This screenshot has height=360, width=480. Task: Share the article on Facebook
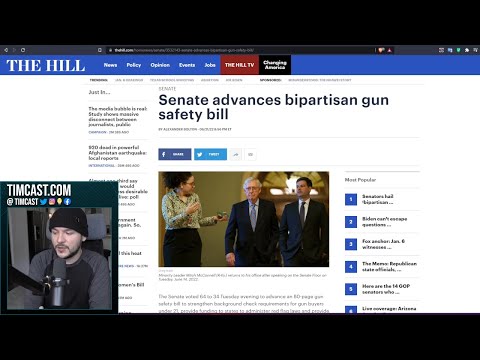[175, 154]
